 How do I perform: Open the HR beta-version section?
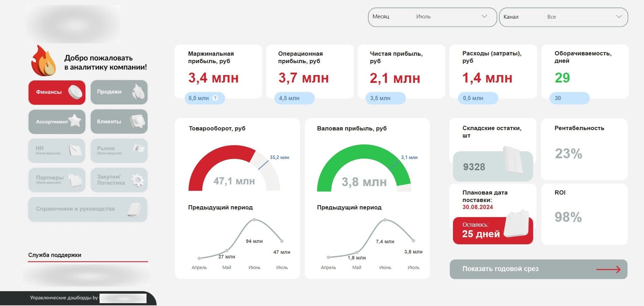pyautogui.click(x=57, y=151)
